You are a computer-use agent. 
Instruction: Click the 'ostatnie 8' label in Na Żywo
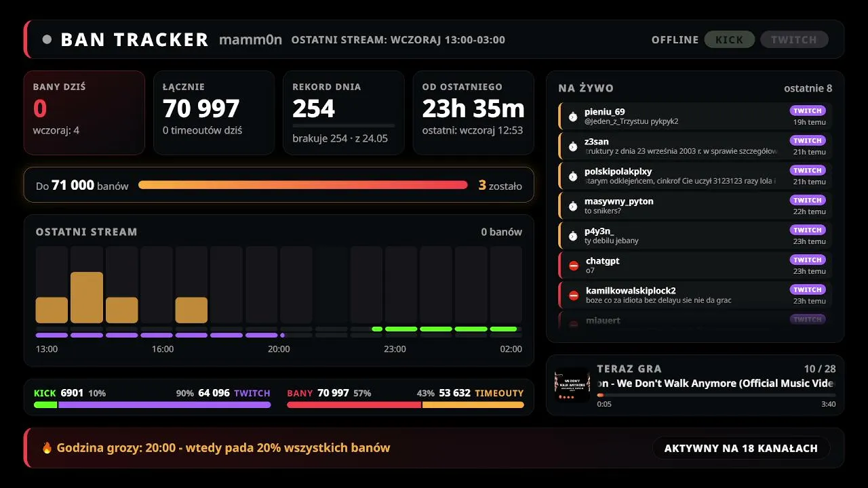point(808,88)
